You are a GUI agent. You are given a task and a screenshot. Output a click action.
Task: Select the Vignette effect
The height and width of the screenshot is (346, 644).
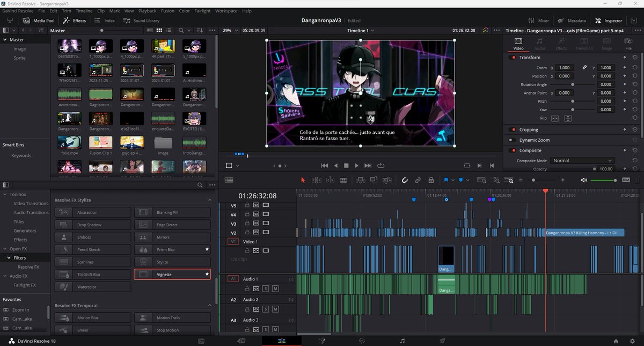(x=172, y=275)
